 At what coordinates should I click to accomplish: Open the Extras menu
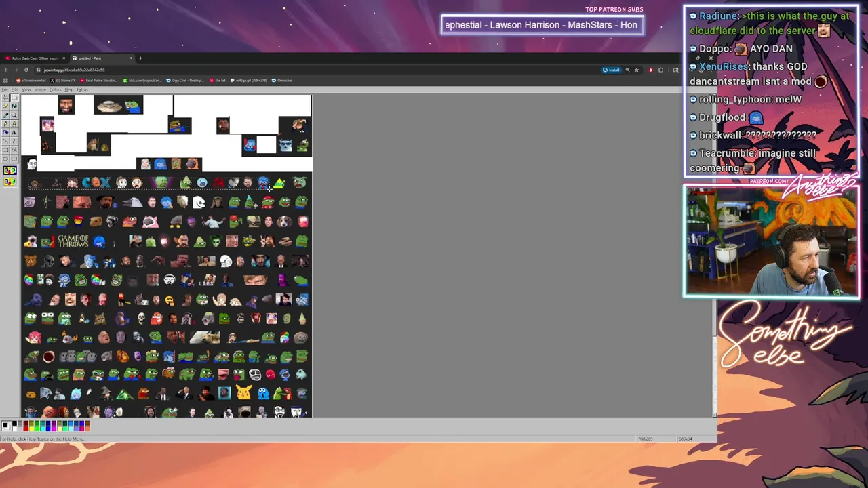pyautogui.click(x=82, y=89)
